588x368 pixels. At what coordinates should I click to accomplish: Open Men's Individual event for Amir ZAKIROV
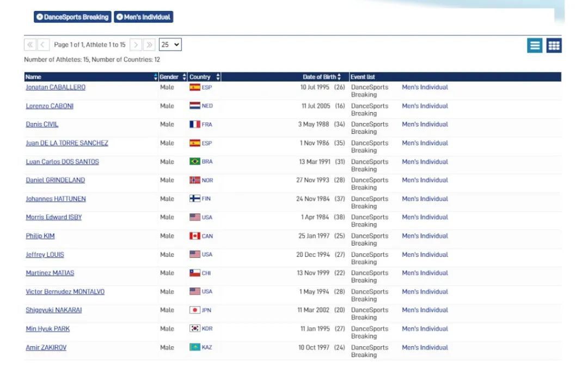click(425, 347)
